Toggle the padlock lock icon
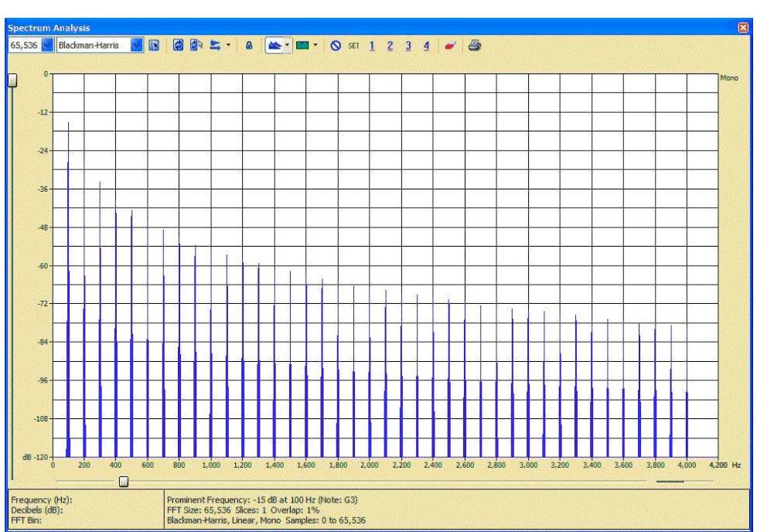 tap(250, 46)
